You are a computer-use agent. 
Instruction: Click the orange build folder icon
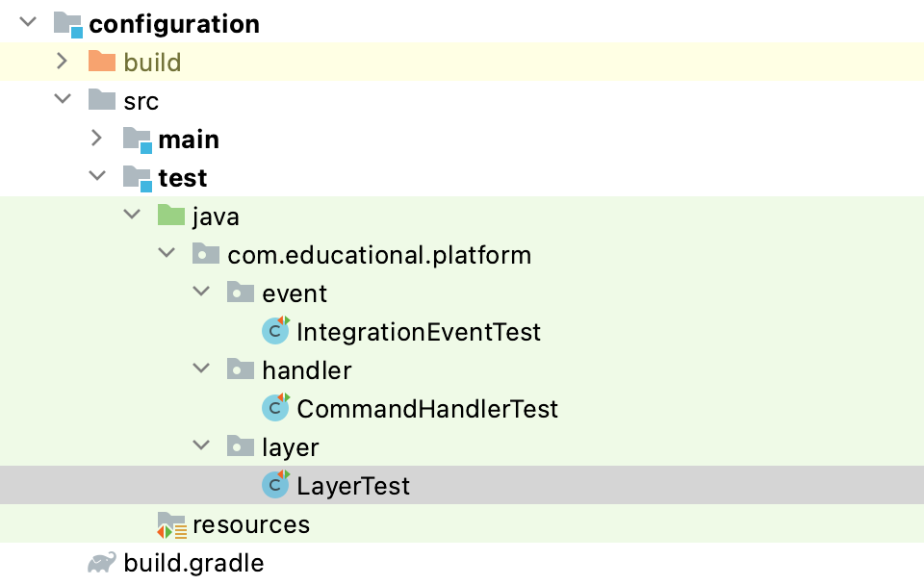point(102,63)
